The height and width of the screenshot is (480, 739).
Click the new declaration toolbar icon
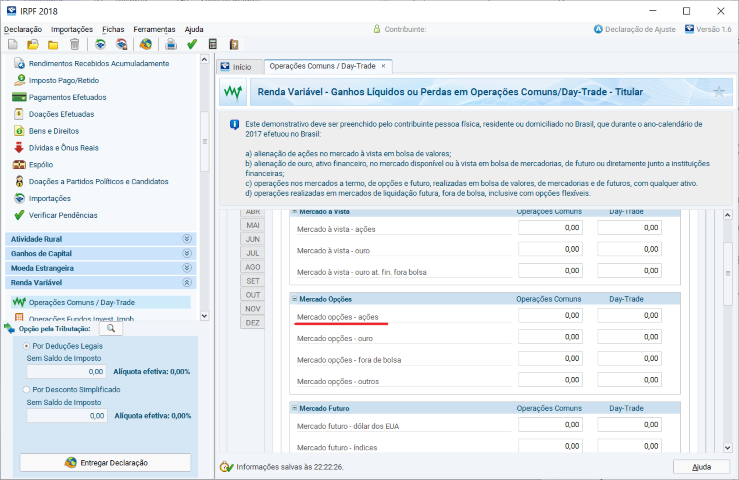(x=12, y=44)
